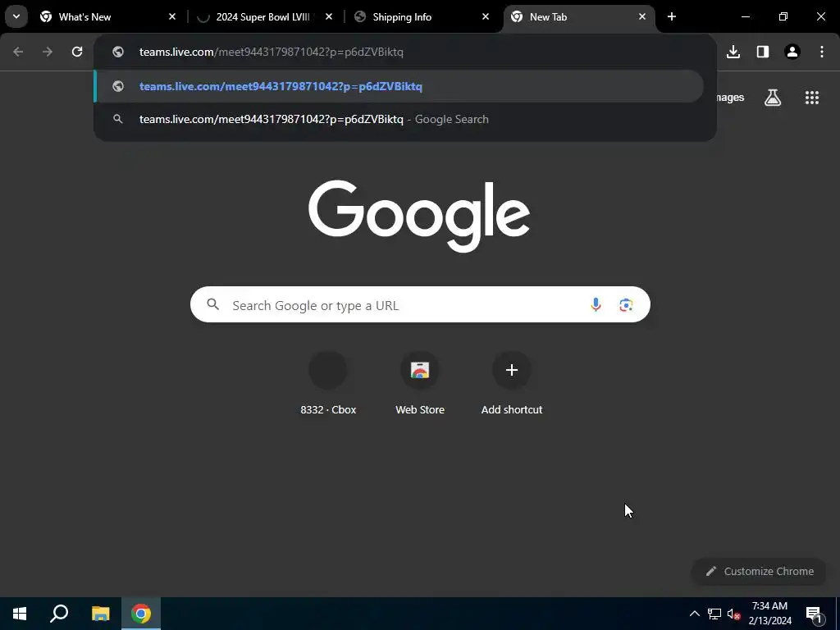The image size is (840, 630).
Task: Start voice search with microphone icon
Action: pyautogui.click(x=596, y=304)
